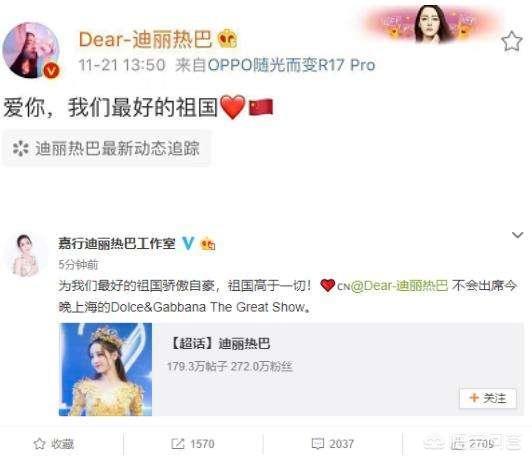
Task: Click the star favorite icon at top right
Action: (x=511, y=41)
